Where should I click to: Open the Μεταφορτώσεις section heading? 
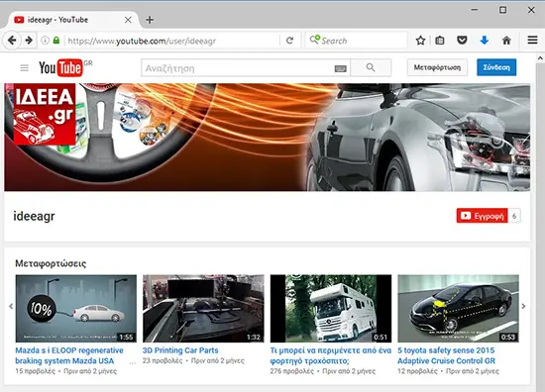(x=51, y=263)
